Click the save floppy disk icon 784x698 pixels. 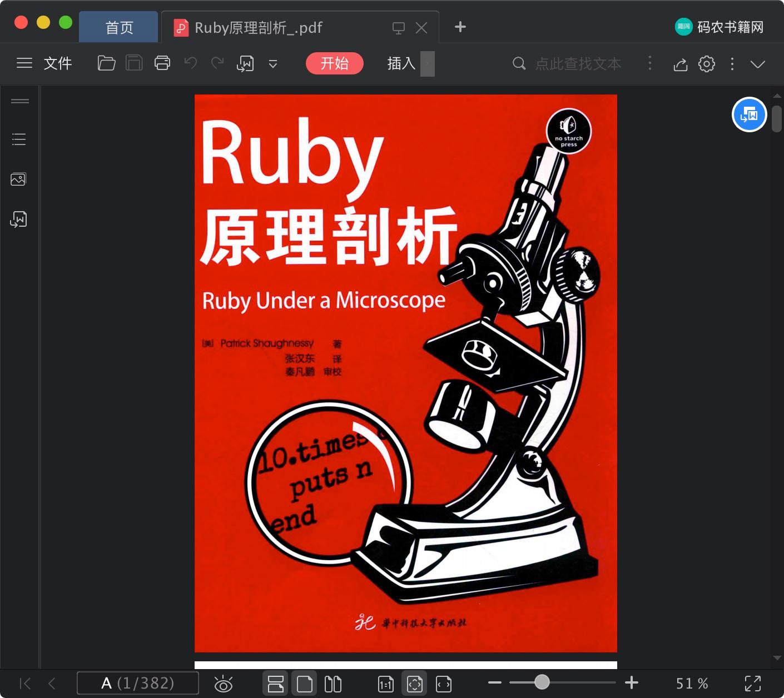(x=134, y=63)
